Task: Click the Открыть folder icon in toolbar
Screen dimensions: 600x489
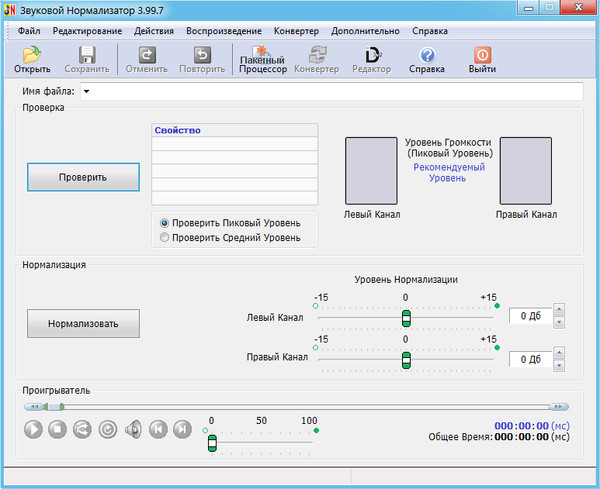Action: click(32, 55)
